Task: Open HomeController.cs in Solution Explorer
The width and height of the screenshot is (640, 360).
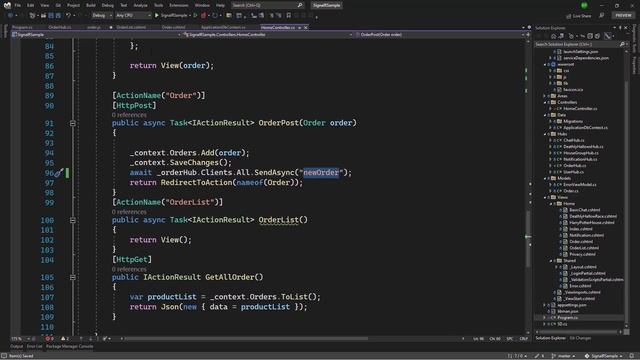Action: (580, 109)
